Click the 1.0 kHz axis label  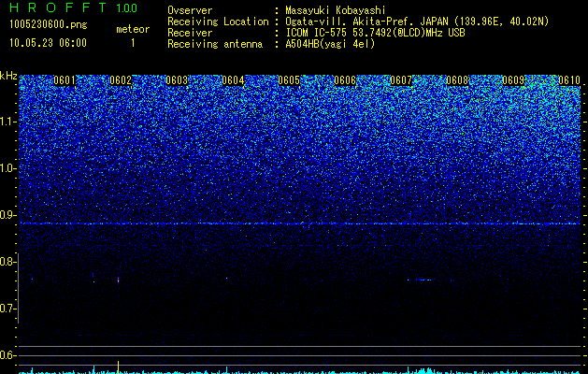point(8,168)
